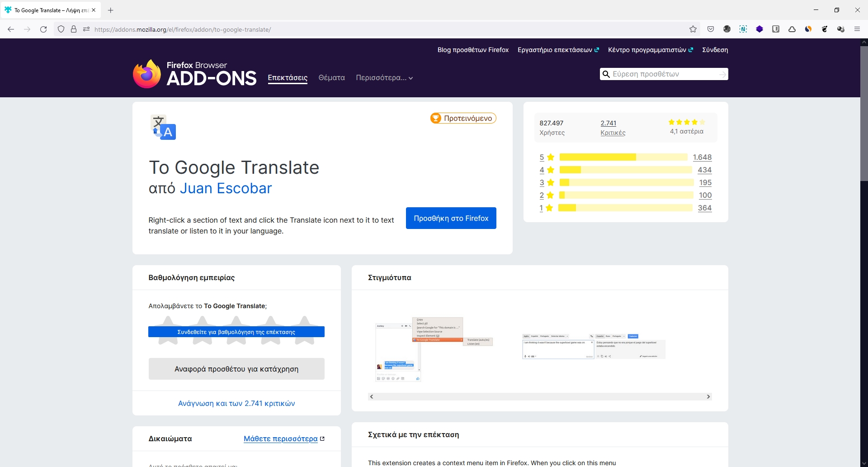Click the browser reload button
Viewport: 868px width, 467px height.
click(43, 29)
